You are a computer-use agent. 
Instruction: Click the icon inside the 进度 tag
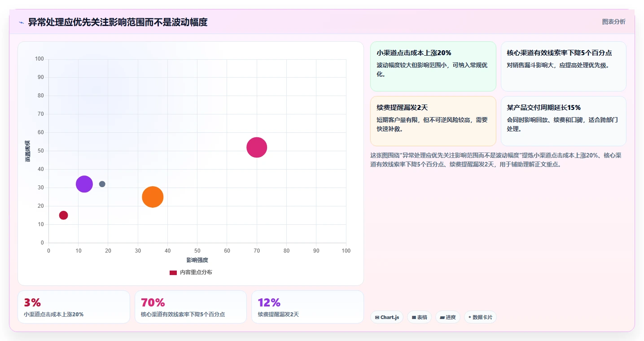click(442, 317)
